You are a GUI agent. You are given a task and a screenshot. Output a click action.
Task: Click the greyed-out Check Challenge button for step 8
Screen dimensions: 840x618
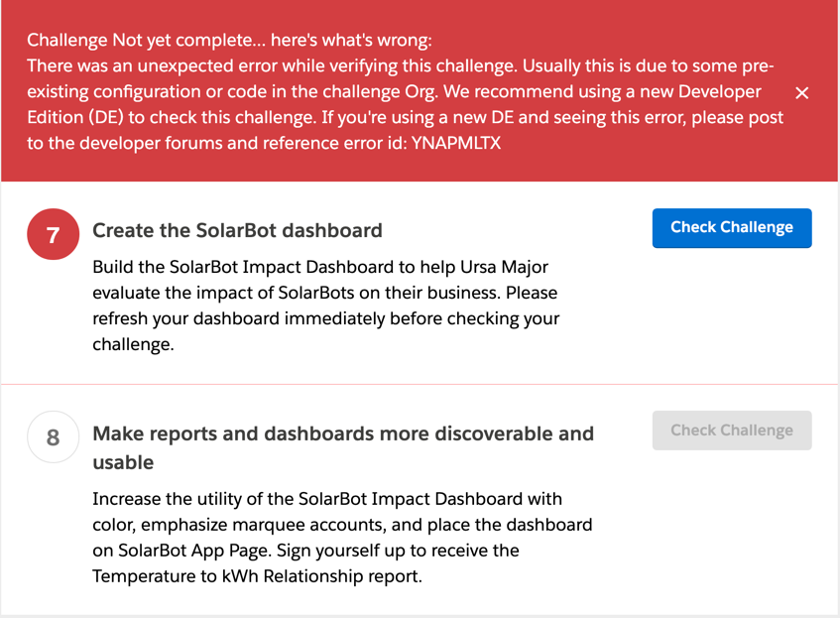[x=732, y=431]
